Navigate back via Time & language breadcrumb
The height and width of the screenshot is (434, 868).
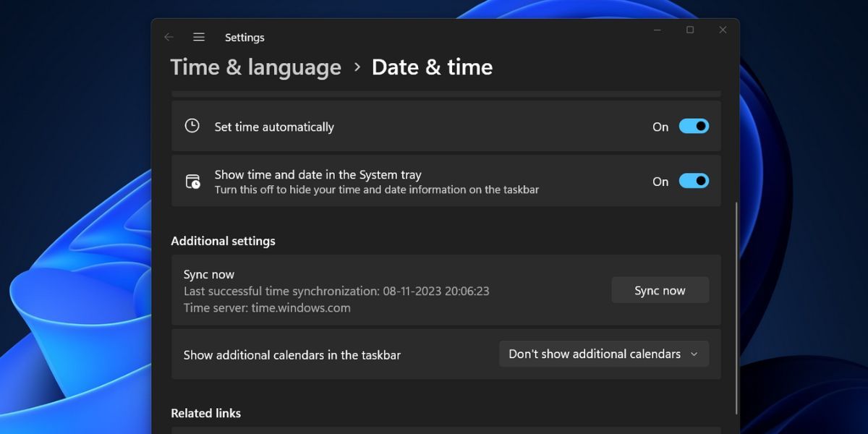tap(255, 67)
